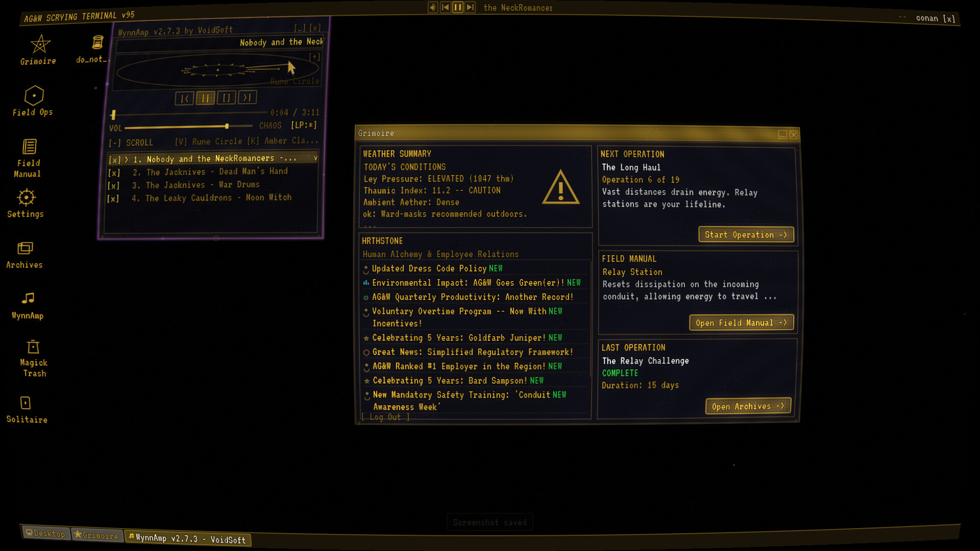Skip to next track in top bar
This screenshot has width=980, height=551.
pos(470,7)
